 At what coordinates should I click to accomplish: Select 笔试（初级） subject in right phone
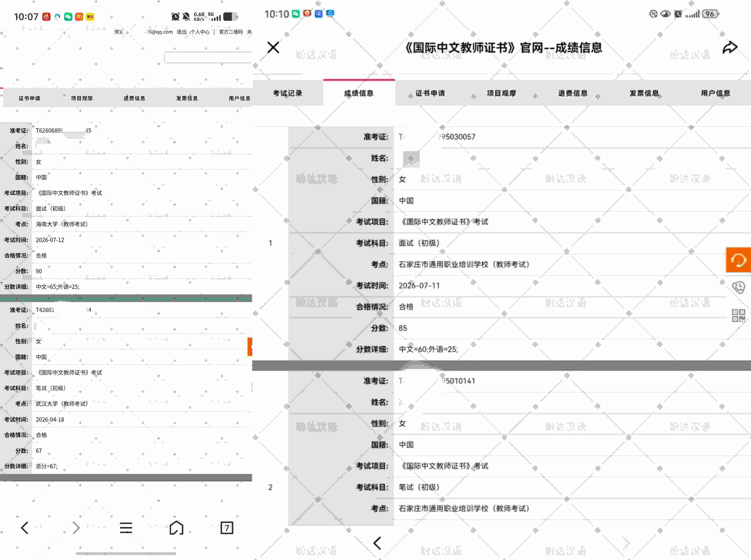click(419, 487)
